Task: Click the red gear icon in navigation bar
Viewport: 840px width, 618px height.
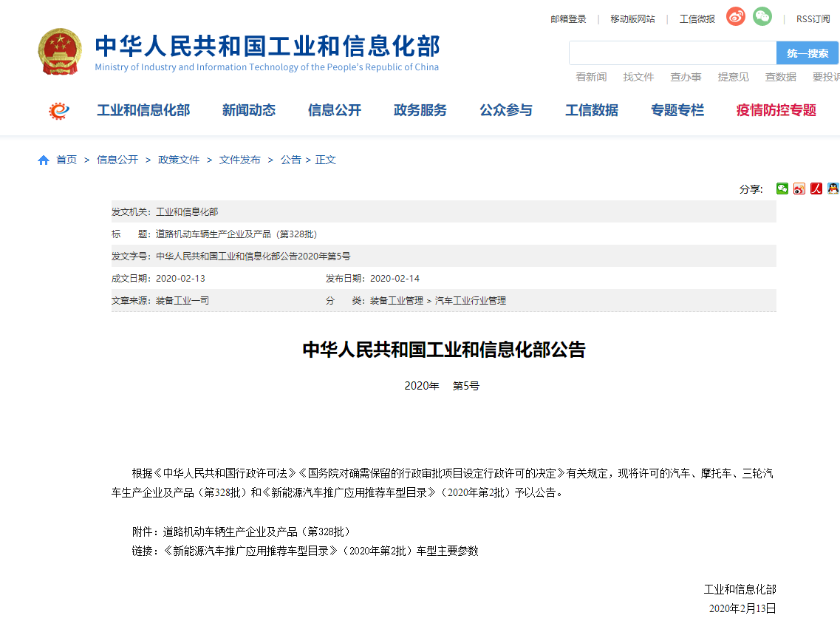Action: (59, 111)
